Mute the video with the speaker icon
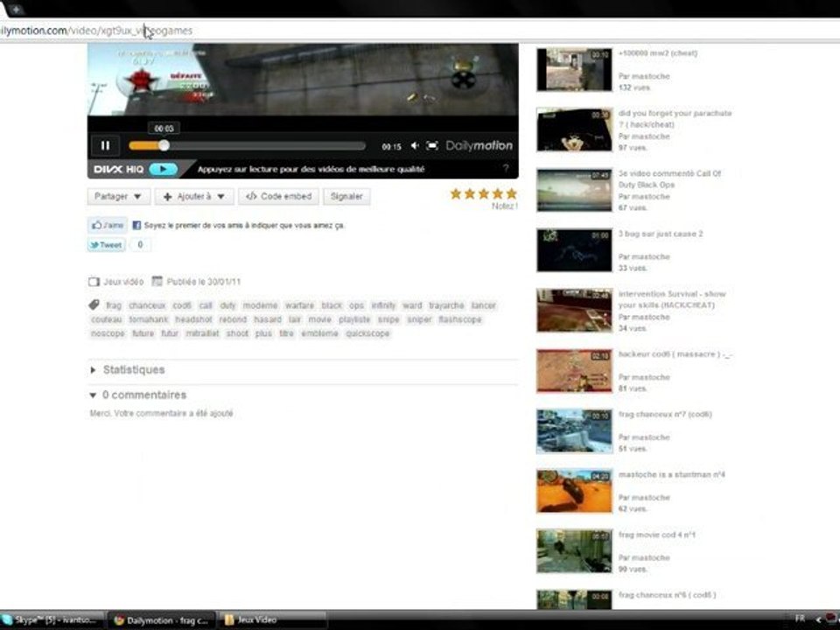 414,146
